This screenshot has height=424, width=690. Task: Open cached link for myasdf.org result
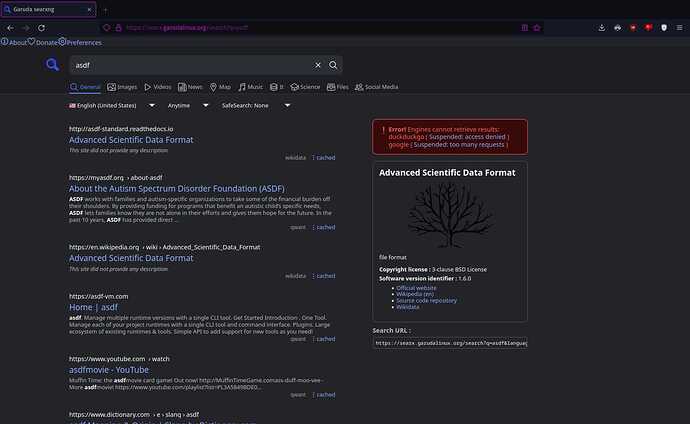pyautogui.click(x=326, y=227)
